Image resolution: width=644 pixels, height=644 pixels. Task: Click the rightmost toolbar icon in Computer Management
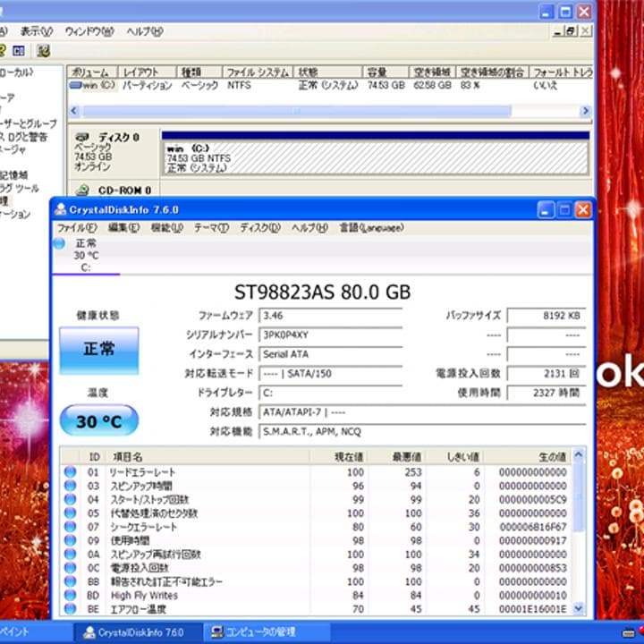pyautogui.click(x=43, y=51)
